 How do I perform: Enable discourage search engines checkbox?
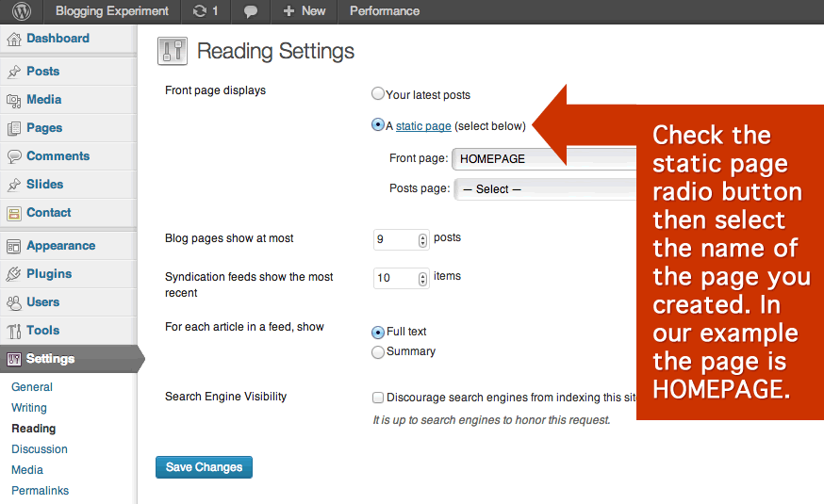(378, 398)
